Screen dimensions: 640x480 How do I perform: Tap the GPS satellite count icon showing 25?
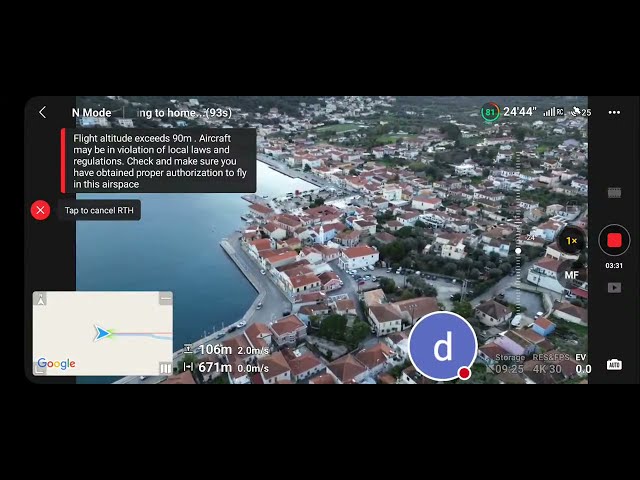click(x=581, y=112)
